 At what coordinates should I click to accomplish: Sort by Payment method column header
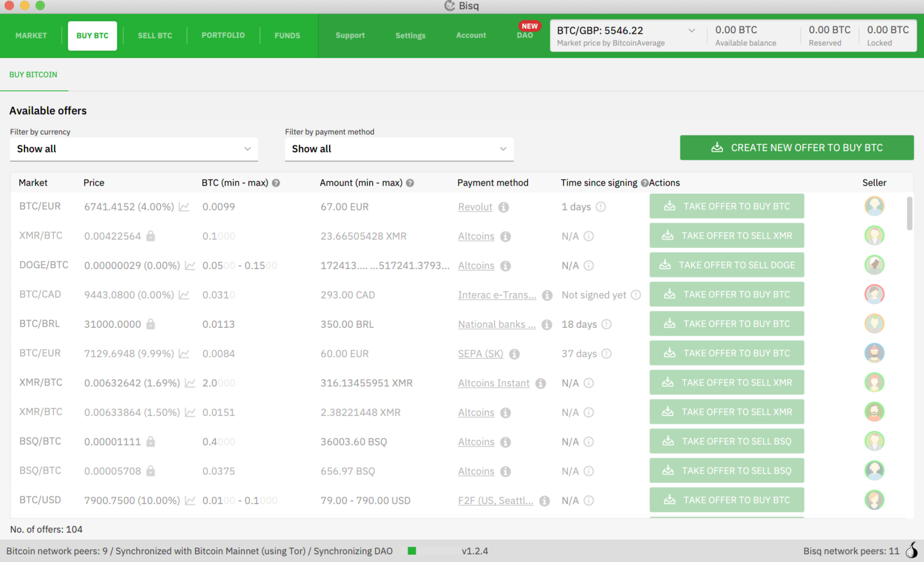click(493, 183)
